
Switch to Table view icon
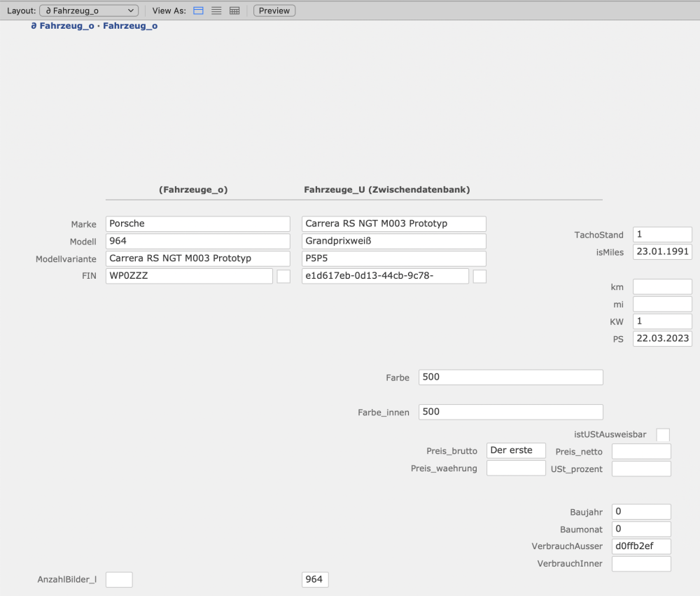234,11
